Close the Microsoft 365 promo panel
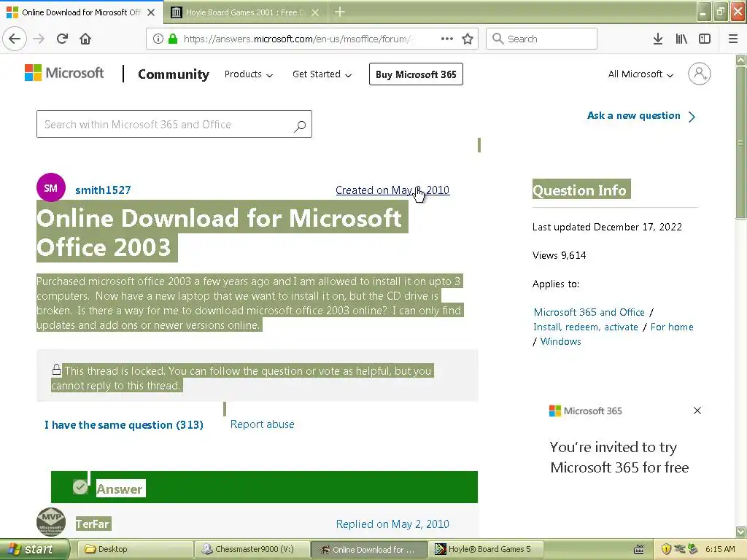Image resolution: width=747 pixels, height=560 pixels. click(697, 411)
